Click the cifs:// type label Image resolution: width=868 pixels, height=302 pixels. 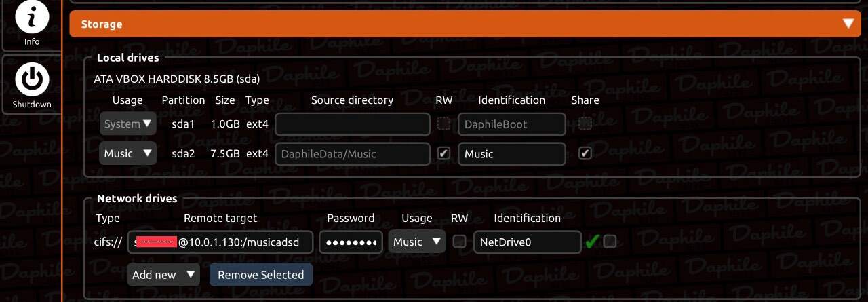pyautogui.click(x=108, y=242)
